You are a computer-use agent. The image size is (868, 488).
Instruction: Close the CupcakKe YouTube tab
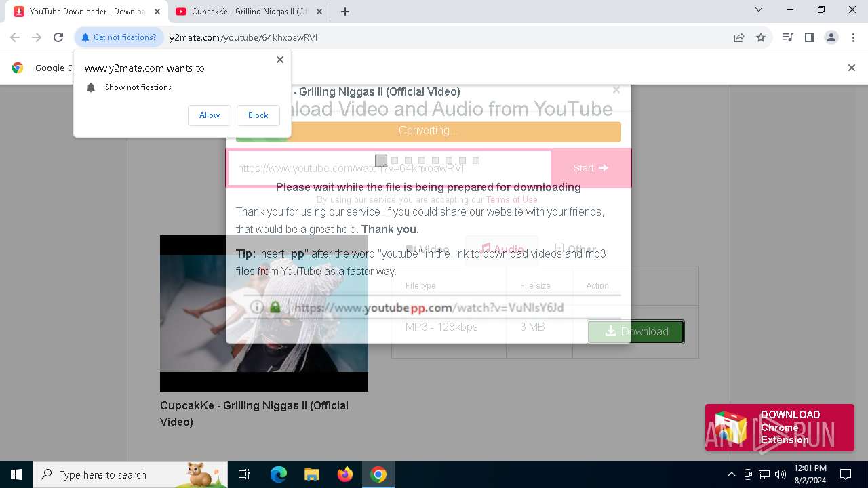(319, 12)
